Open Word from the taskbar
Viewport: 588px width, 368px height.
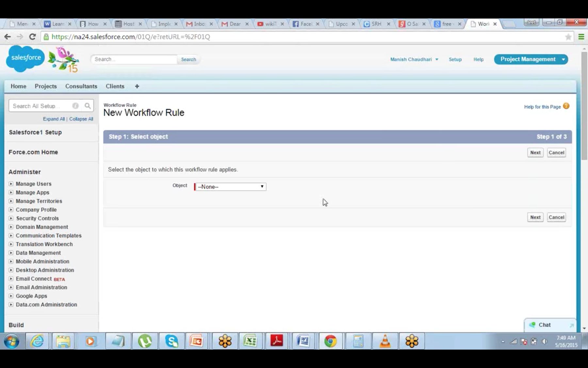[303, 341]
